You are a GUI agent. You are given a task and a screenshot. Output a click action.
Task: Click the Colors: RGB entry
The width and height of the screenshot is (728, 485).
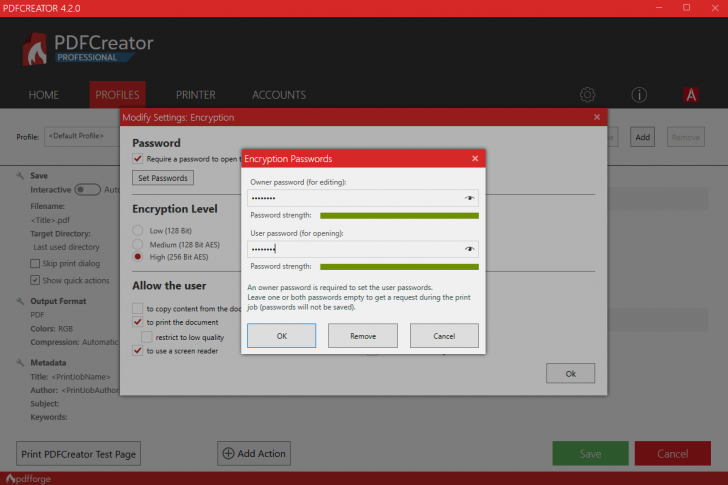pyautogui.click(x=52, y=329)
